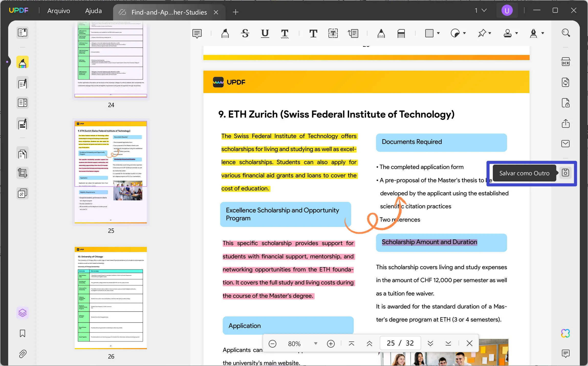Open the comments list panel icon
The height and width of the screenshot is (366, 588).
click(x=565, y=353)
